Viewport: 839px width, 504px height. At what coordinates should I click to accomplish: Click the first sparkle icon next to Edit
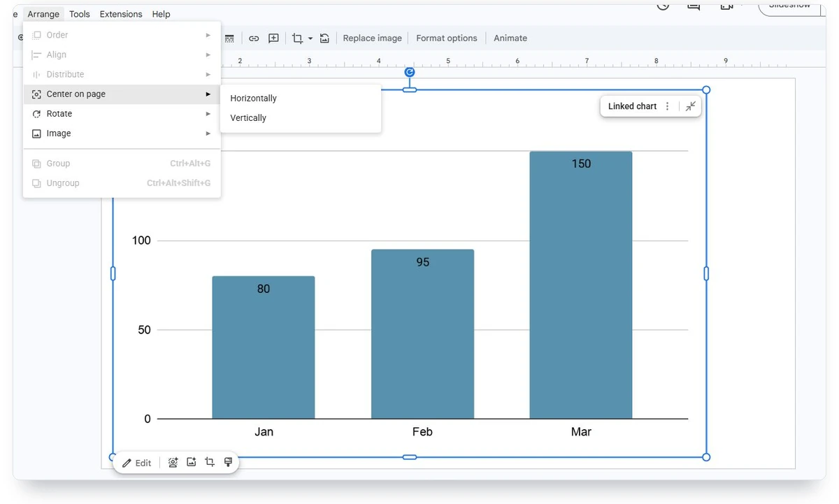173,462
